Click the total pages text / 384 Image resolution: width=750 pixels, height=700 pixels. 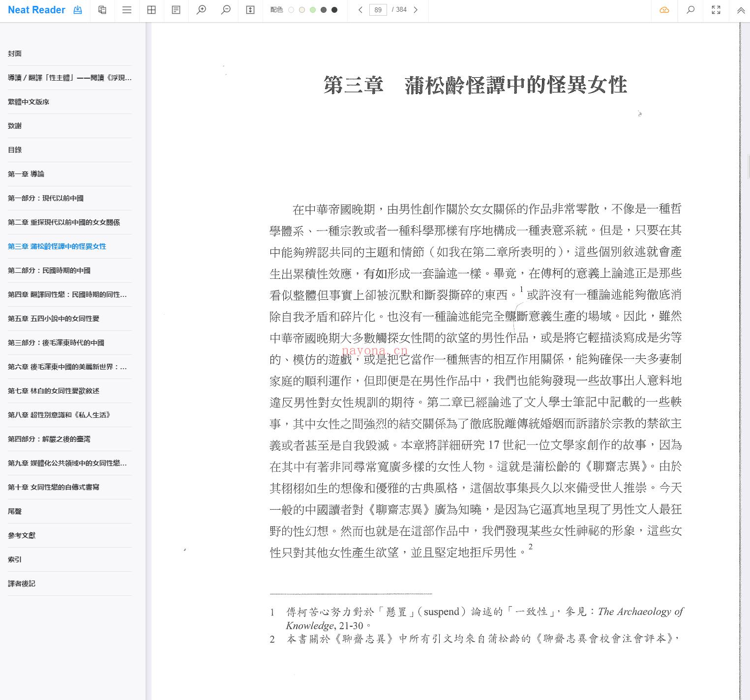(399, 10)
